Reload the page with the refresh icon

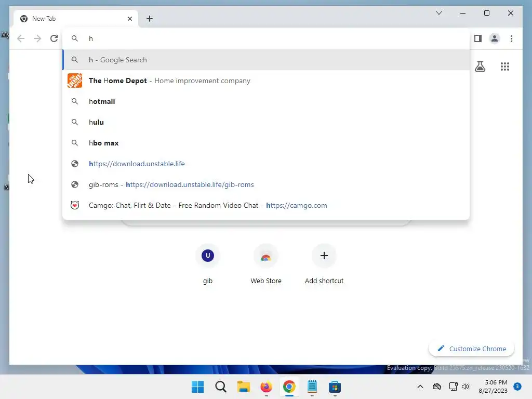[x=54, y=38]
